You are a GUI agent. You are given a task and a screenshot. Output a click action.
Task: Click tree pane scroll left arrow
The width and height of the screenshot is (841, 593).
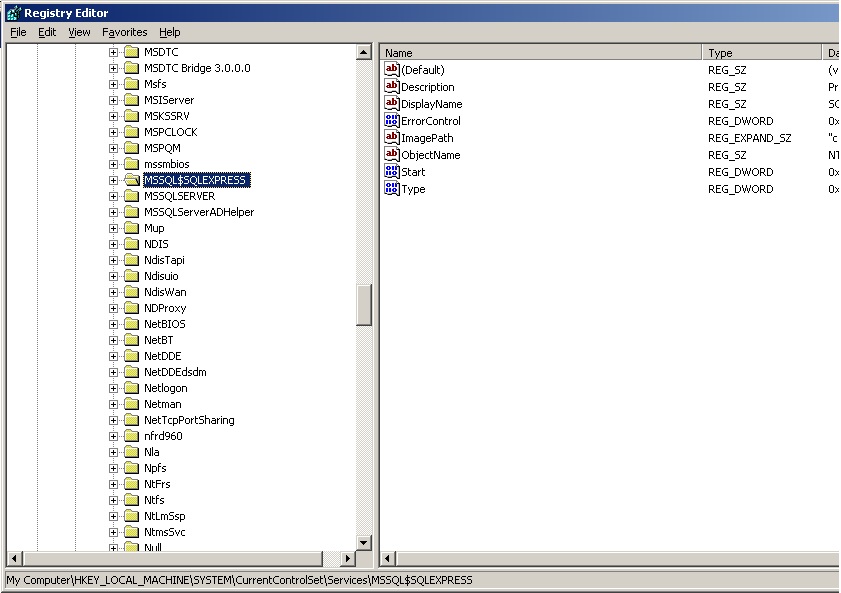(14, 559)
